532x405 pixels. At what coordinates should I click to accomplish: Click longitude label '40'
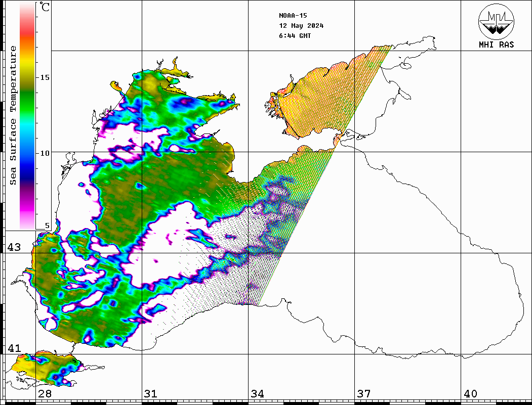click(x=470, y=394)
